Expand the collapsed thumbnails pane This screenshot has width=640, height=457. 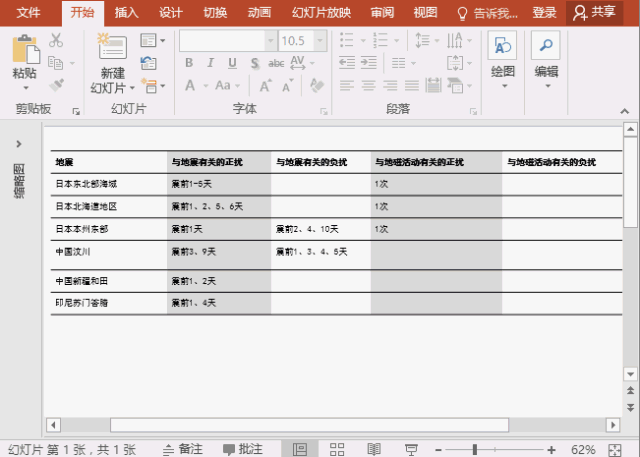[x=19, y=144]
